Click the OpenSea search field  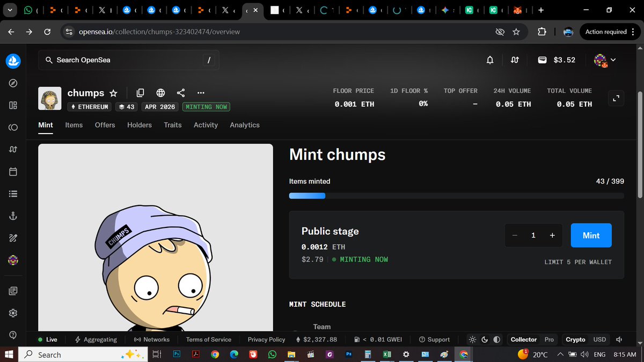[x=129, y=60]
